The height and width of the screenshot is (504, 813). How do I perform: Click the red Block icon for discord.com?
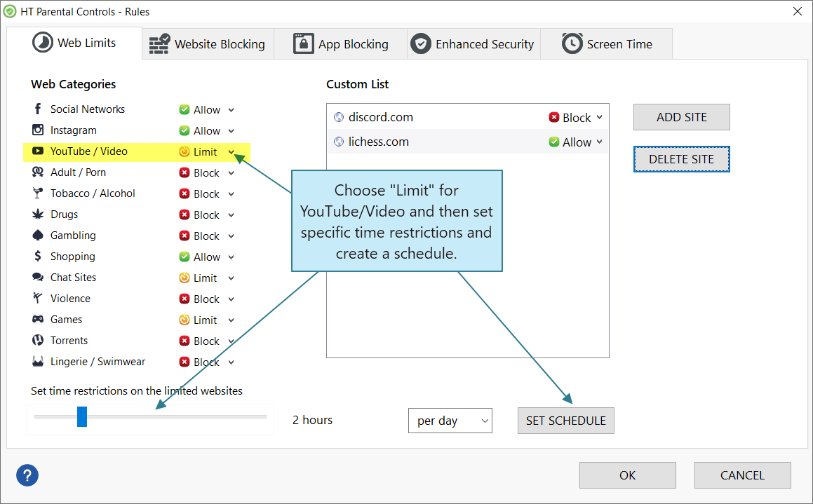coord(553,117)
